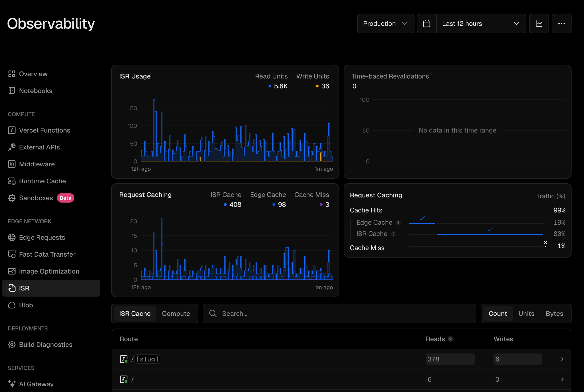Go to Image Optimization page
Viewport: 584px width, 392px height.
(49, 271)
